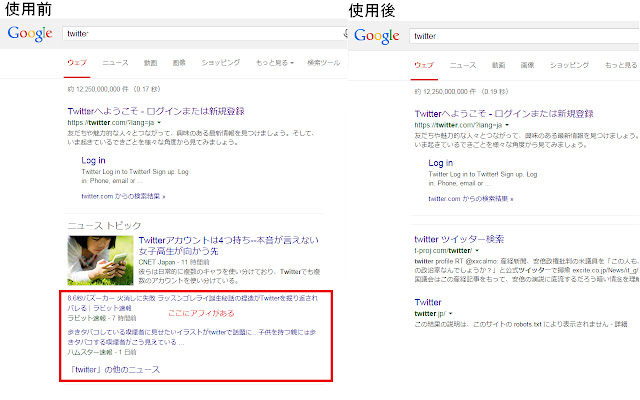
Task: Go to ショッピング tab in 使用前 screenshot
Action: point(220,63)
